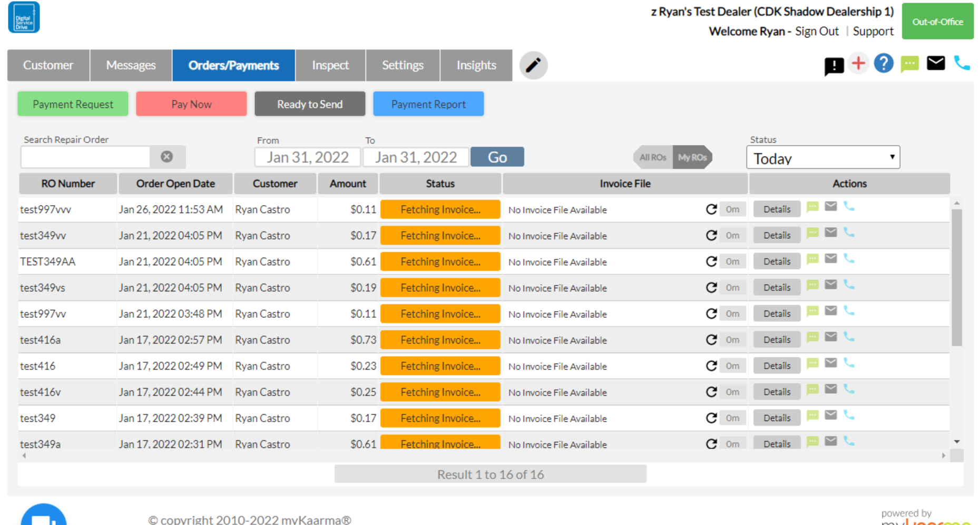The width and height of the screenshot is (980, 525).
Task: Send email for Jan 21 03:48 PM order
Action: pos(831,310)
